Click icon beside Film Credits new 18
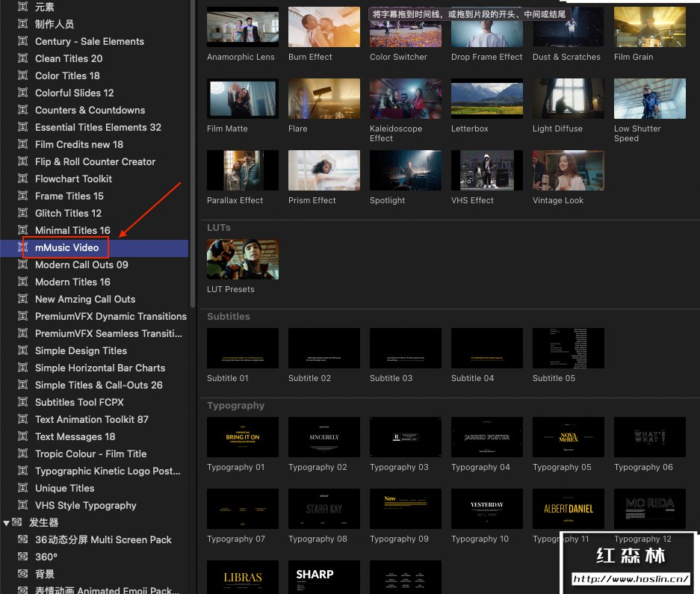Viewport: 700px width, 594px height. coord(22,144)
